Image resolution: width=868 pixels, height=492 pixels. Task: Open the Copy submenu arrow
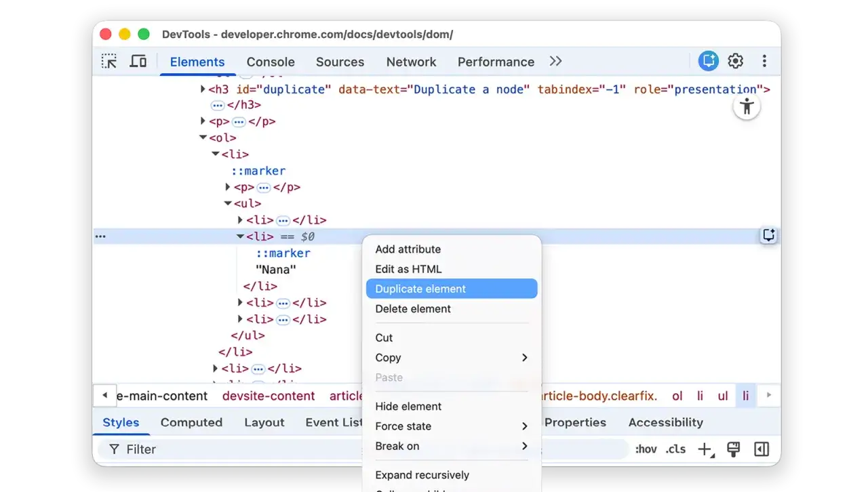point(524,358)
